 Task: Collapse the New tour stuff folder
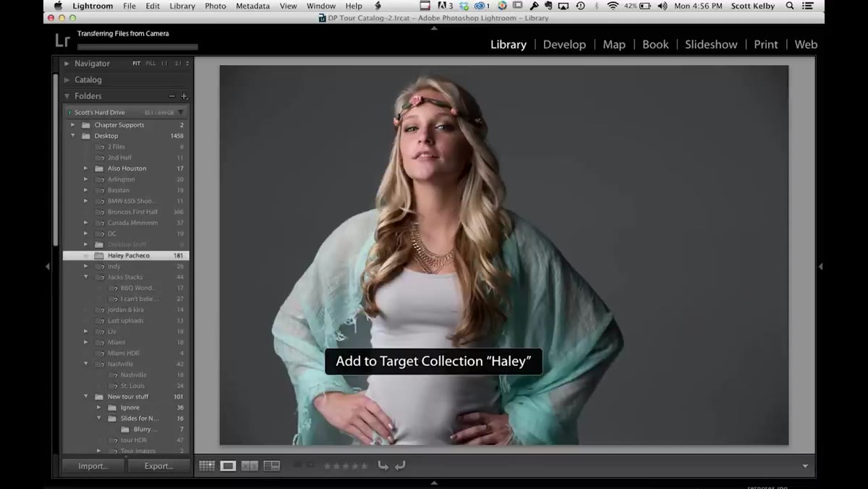[85, 396]
